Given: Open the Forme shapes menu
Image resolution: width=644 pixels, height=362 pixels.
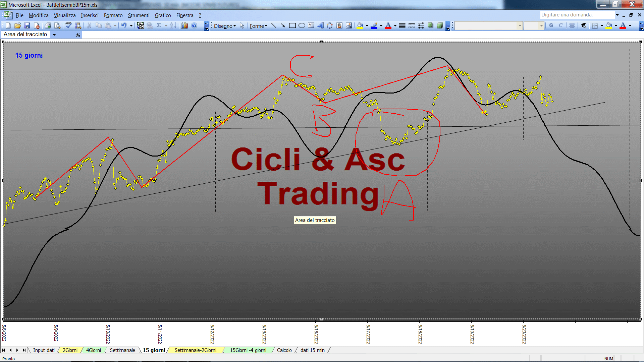Looking at the screenshot, I should tap(258, 26).
